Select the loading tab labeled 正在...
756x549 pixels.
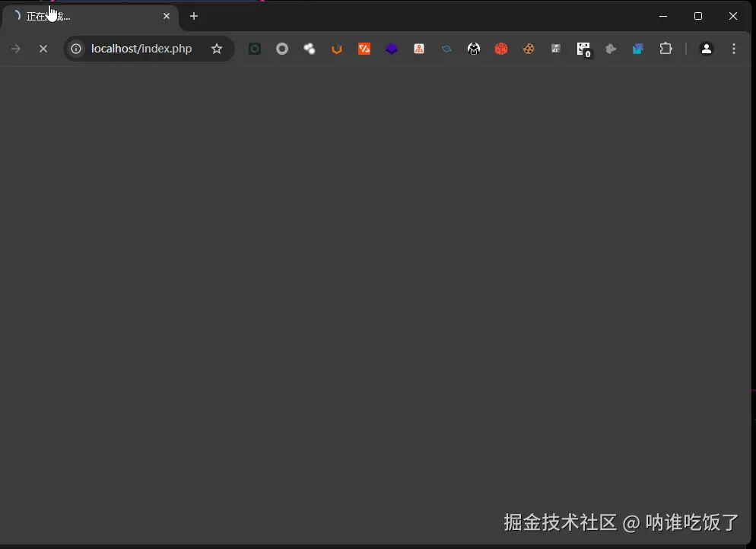click(x=90, y=17)
